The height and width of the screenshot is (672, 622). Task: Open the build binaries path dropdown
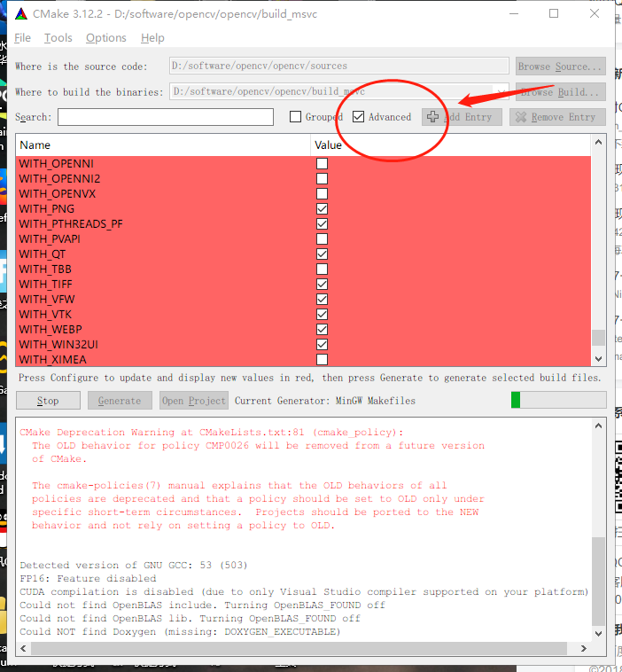coord(501,91)
